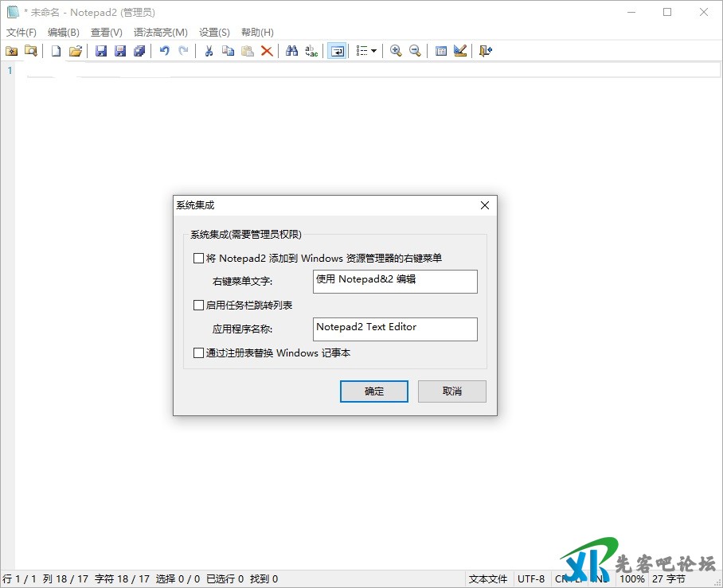Open the 语法高亮(M) menu
This screenshot has width=723, height=588.
pos(161,33)
